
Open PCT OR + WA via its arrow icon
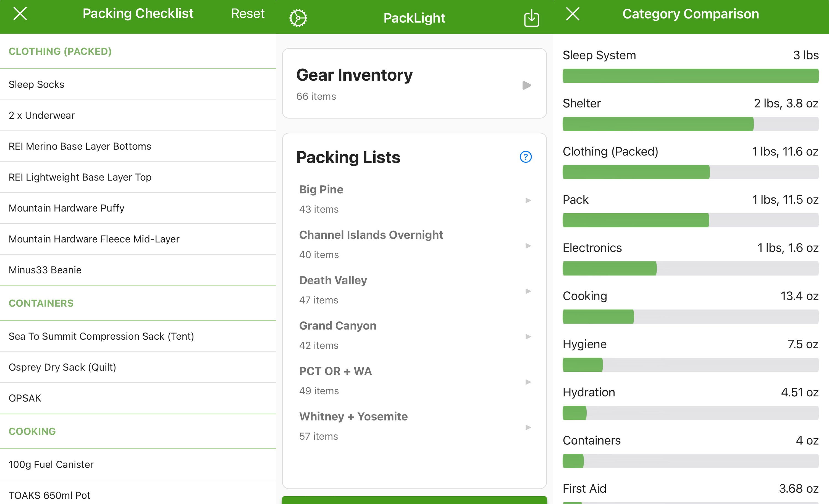click(528, 382)
